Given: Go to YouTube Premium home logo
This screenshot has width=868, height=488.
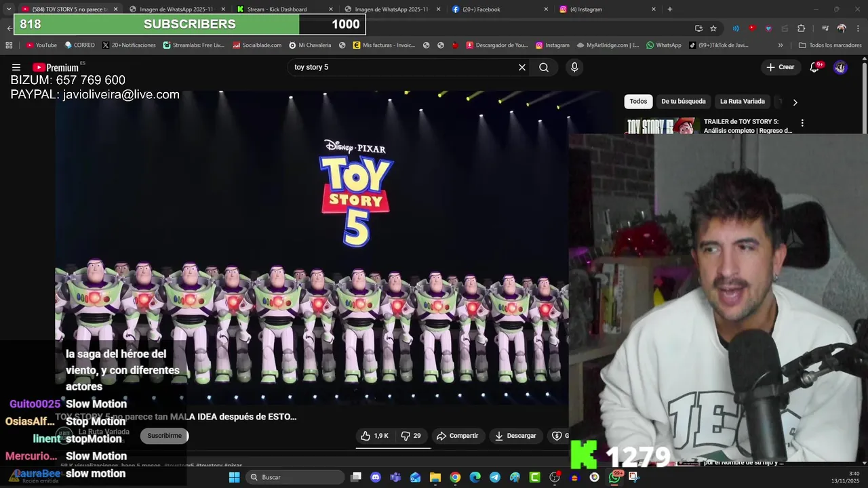Looking at the screenshot, I should 56,67.
